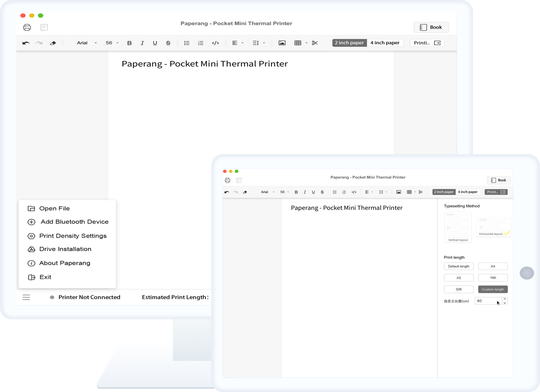The width and height of the screenshot is (540, 392).
Task: Select the scissors cut icon
Action: click(315, 43)
